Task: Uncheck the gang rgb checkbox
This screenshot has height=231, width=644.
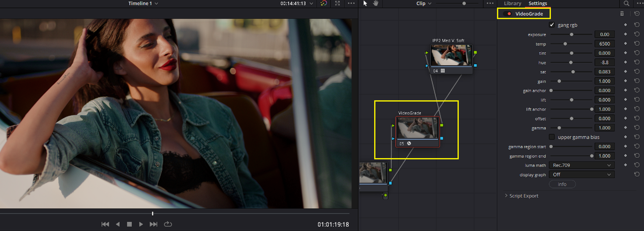Action: [552, 25]
